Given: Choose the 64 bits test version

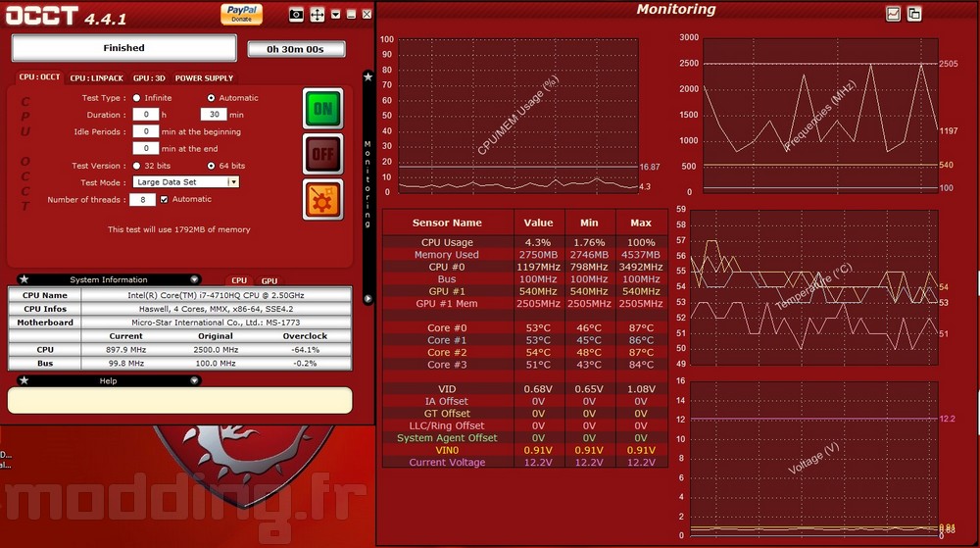Looking at the screenshot, I should (211, 166).
